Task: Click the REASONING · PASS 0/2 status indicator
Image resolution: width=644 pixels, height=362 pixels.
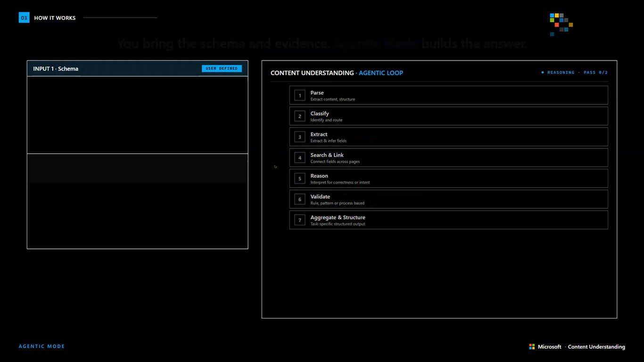Action: pos(574,73)
